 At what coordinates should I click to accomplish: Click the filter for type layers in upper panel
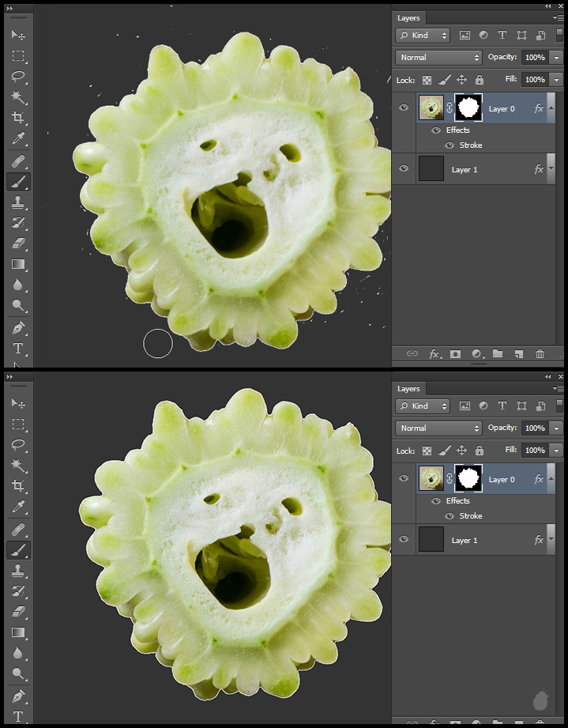click(502, 36)
